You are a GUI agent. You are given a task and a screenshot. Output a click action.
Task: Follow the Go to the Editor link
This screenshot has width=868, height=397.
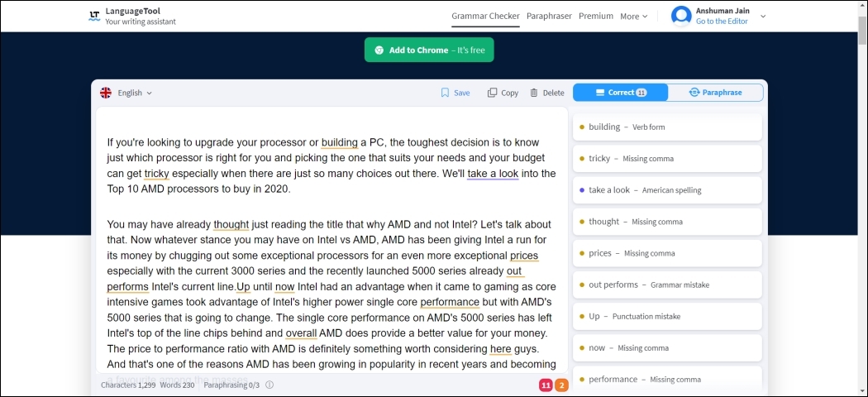click(x=721, y=22)
